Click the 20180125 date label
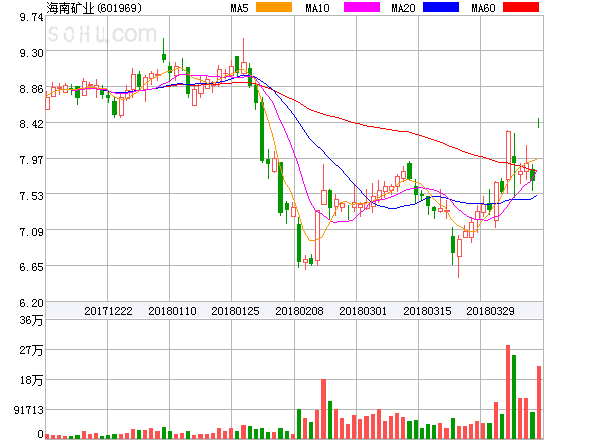The height and width of the screenshot is (440, 600). (235, 311)
